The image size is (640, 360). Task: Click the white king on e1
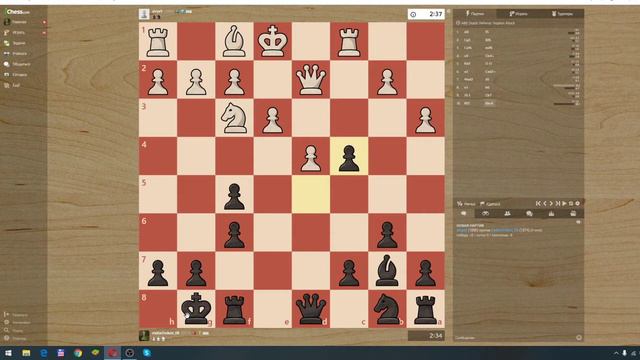click(x=273, y=41)
